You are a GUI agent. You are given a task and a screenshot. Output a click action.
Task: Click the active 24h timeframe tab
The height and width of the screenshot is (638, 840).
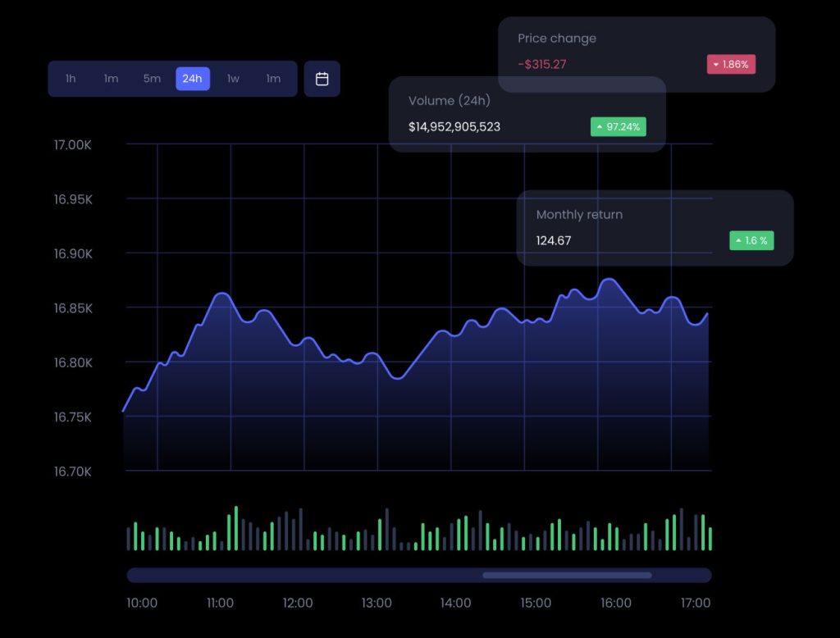tap(193, 79)
